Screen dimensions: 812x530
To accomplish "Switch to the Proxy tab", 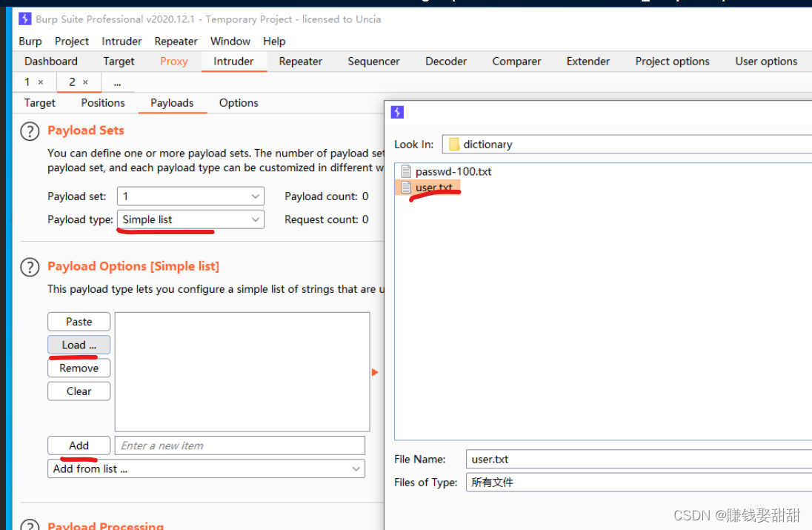I will pos(173,61).
